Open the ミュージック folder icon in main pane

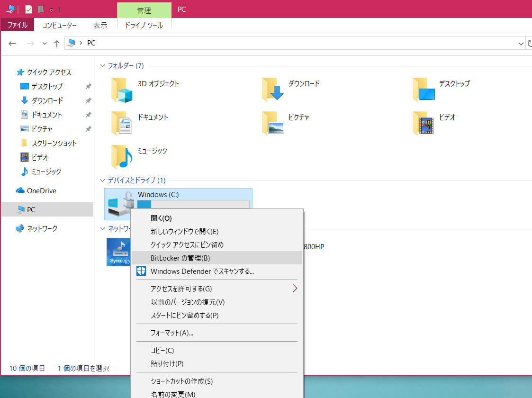click(122, 157)
